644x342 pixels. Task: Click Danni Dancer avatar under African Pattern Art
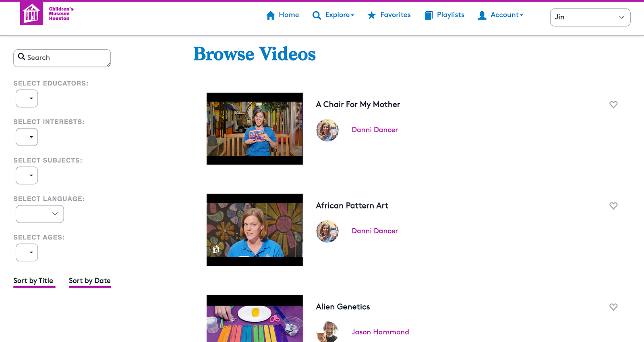click(327, 231)
